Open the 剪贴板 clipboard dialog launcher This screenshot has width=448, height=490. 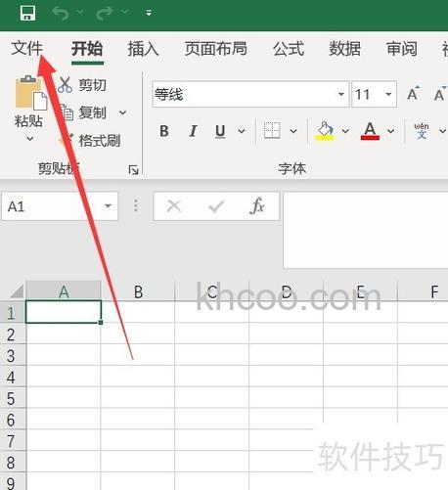133,169
